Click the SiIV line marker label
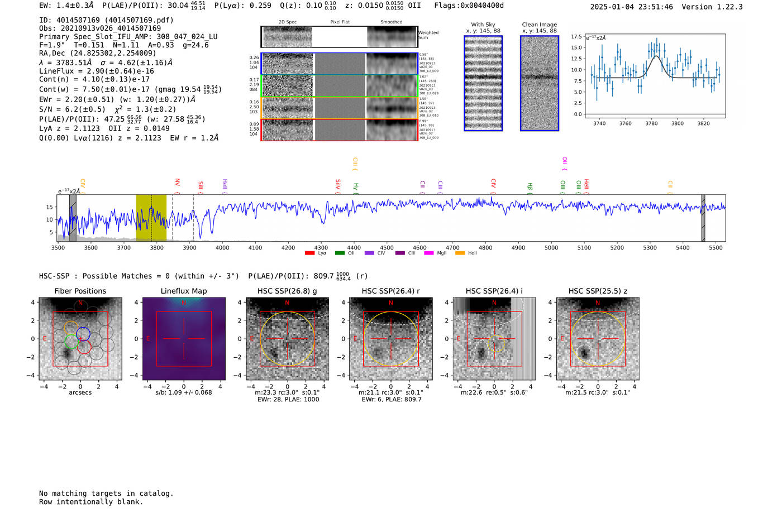This screenshot has width=782, height=532. pyautogui.click(x=338, y=185)
